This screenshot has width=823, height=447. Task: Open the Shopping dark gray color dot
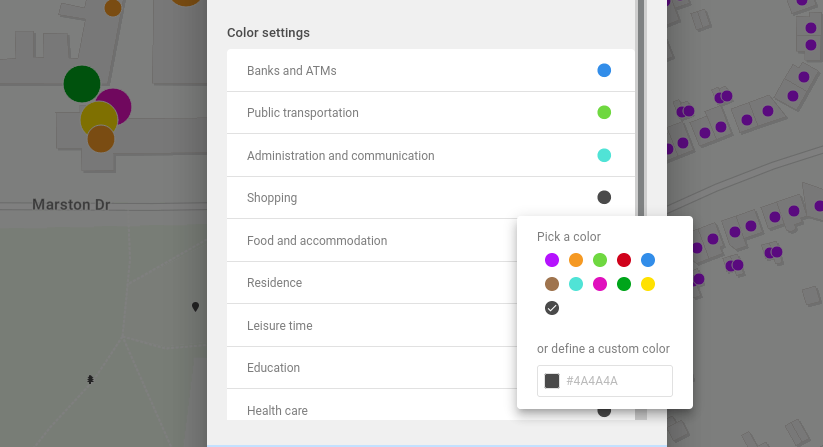tap(604, 198)
